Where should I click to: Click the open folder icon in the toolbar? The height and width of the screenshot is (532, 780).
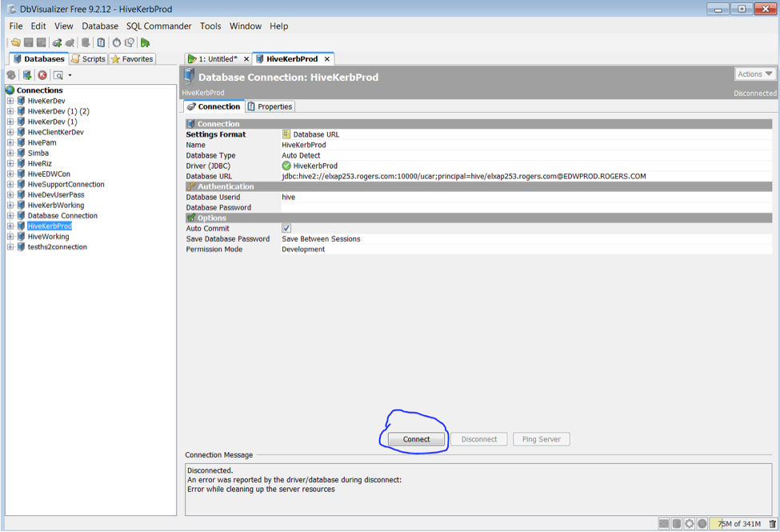[x=15, y=42]
